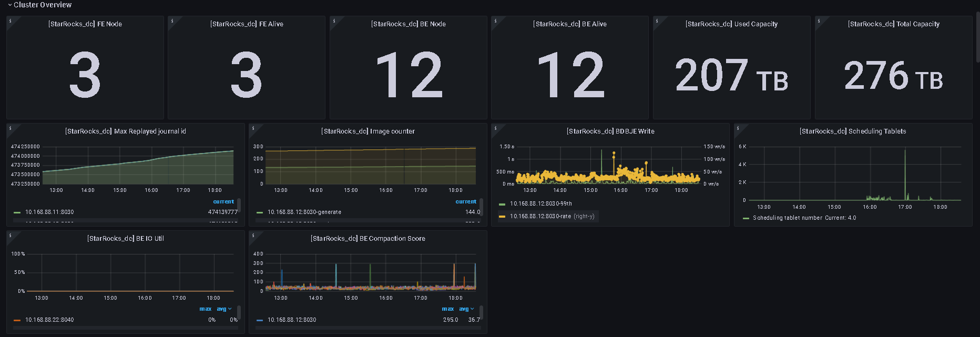Click green swatch beside Scheduling tablet number
This screenshot has height=337, width=980.
[746, 218]
